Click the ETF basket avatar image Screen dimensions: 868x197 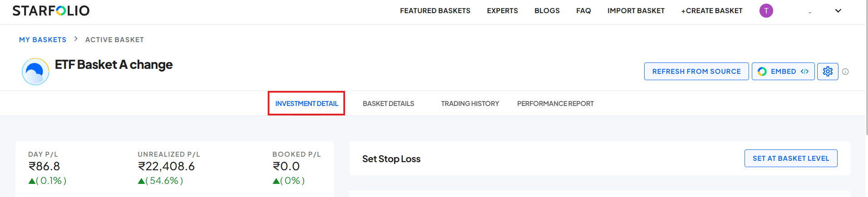35,72
